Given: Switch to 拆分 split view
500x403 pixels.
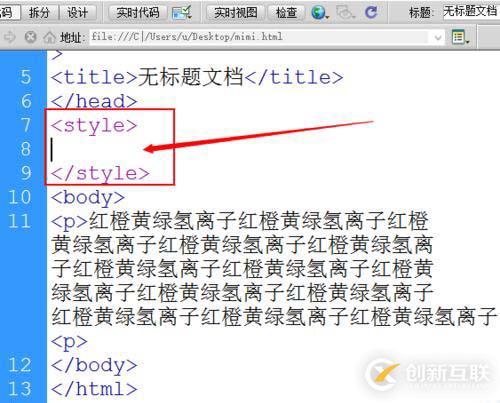Looking at the screenshot, I should (x=39, y=13).
